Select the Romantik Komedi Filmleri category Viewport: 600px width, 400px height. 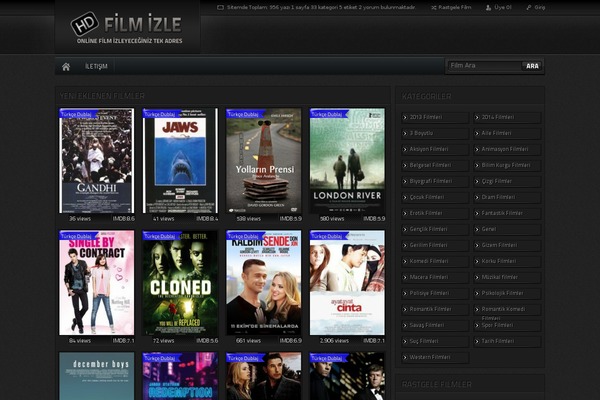pyautogui.click(x=507, y=311)
